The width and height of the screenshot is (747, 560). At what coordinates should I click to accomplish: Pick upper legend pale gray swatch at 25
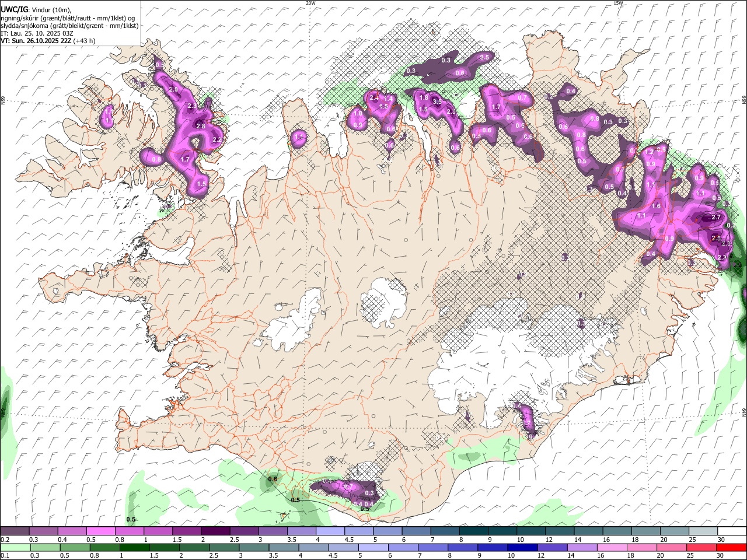(703, 531)
